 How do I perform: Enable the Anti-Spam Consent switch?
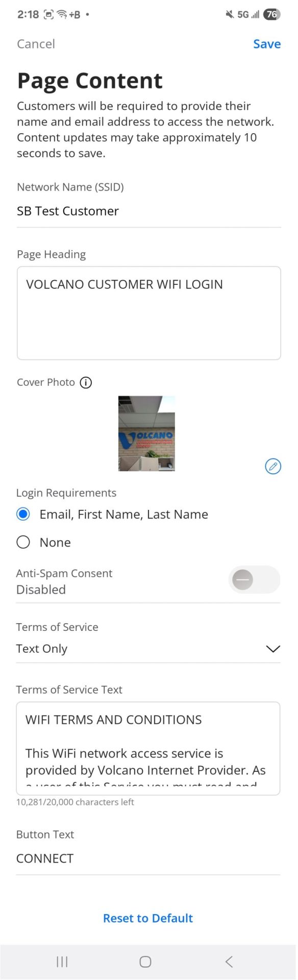(x=254, y=580)
